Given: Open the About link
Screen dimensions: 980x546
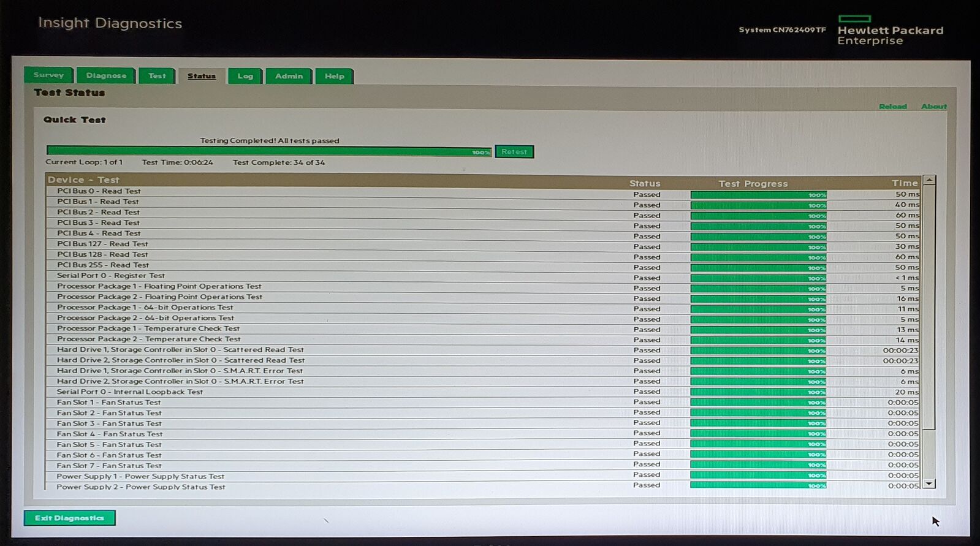Looking at the screenshot, I should (x=933, y=107).
